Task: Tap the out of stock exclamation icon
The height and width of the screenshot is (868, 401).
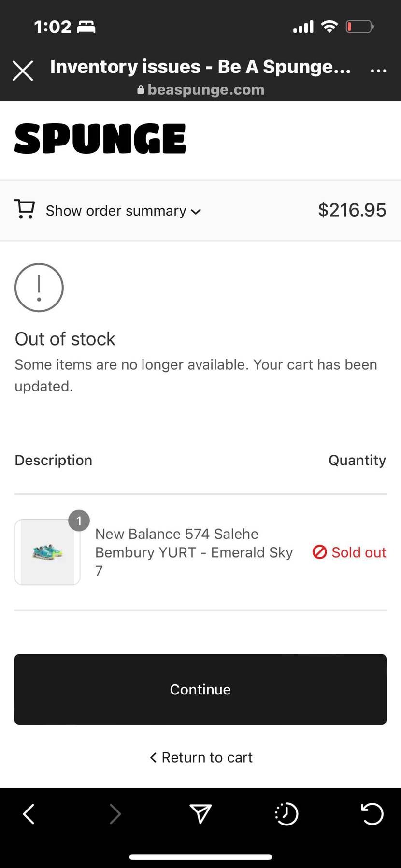Action: [39, 288]
